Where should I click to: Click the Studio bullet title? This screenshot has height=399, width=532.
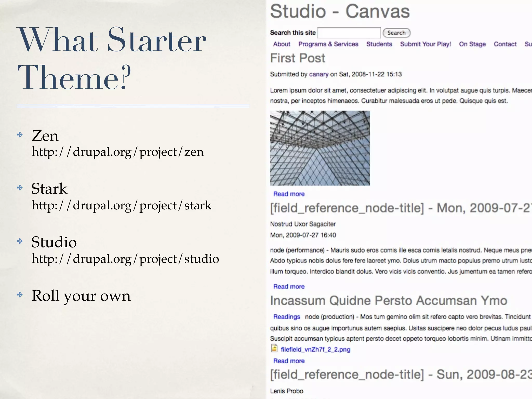click(x=54, y=242)
